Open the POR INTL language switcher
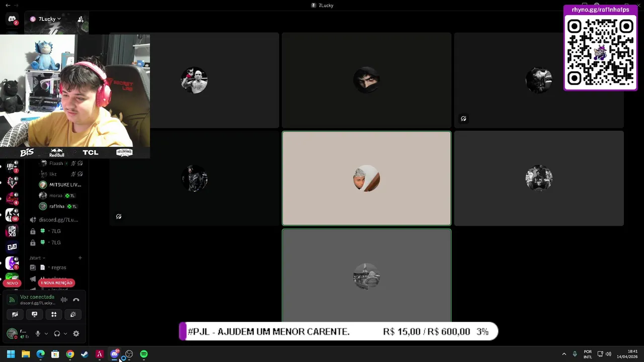Viewport: 644px width, 362px height. click(x=588, y=354)
